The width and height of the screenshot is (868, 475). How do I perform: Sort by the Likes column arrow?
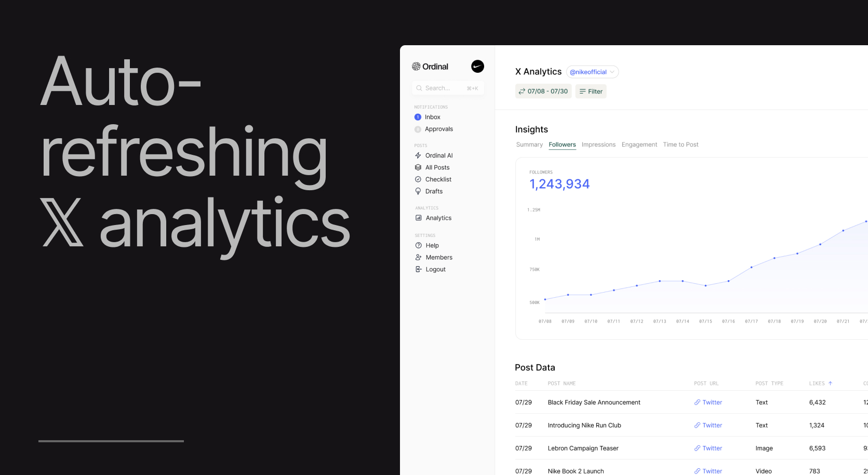click(830, 384)
